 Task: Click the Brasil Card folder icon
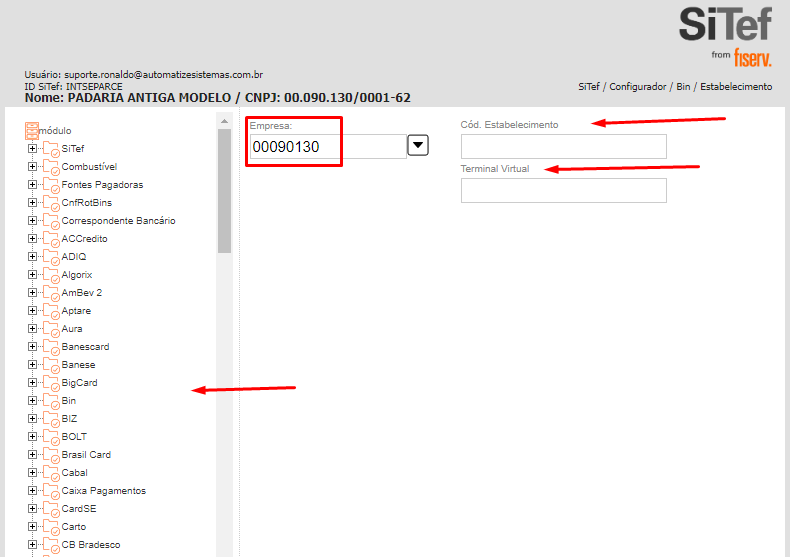(x=51, y=455)
